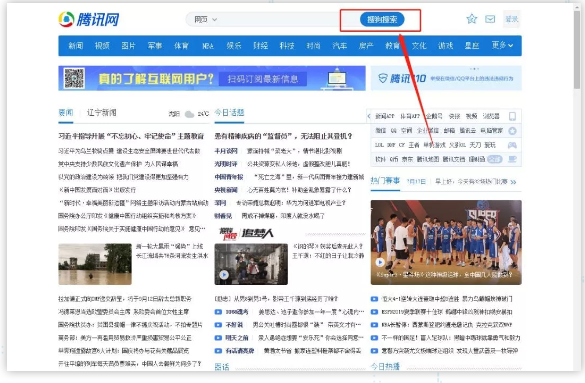The height and width of the screenshot is (383, 585).
Task: Click video icon beside 明天之前 row
Action: 218,338
